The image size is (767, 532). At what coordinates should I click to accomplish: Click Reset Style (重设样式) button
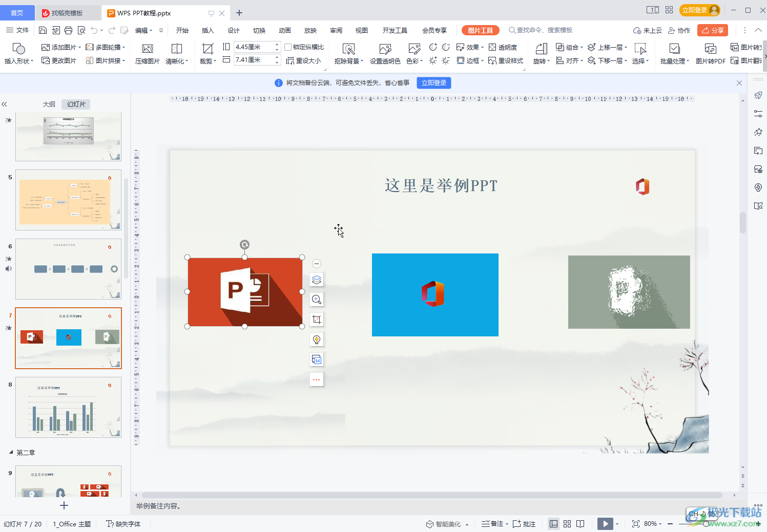pos(506,60)
